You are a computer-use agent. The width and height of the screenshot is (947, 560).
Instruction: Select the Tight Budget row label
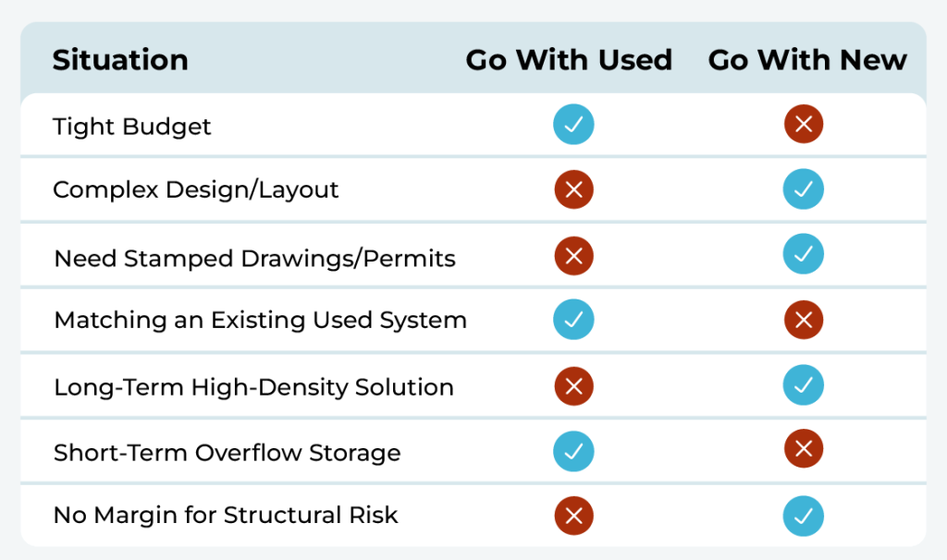click(x=132, y=126)
